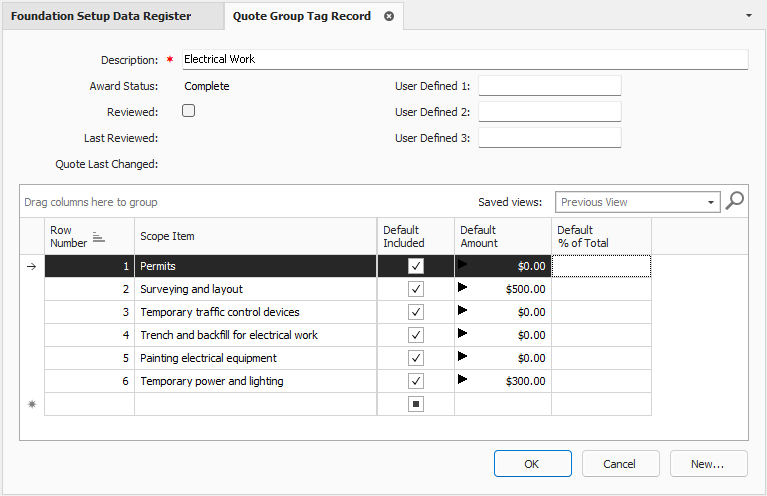Toggle Default Included checkbox in the new row

coord(416,404)
